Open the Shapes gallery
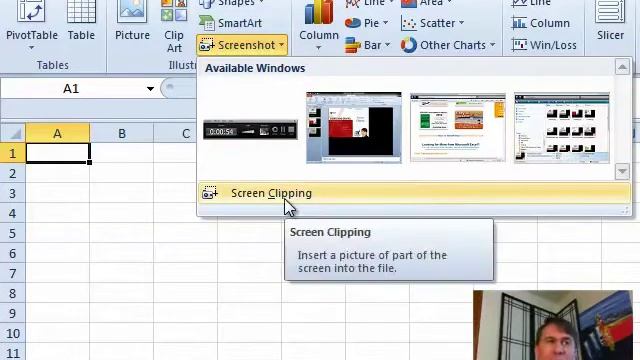 (231, 3)
